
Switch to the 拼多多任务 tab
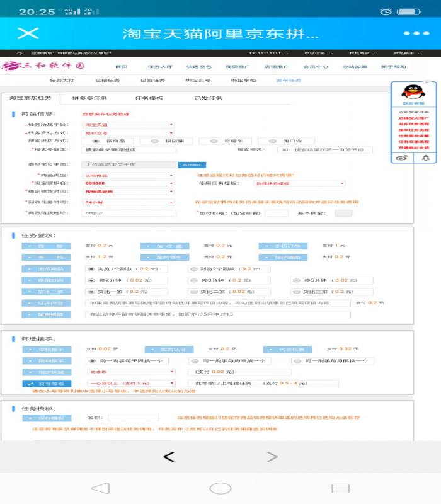[89, 98]
